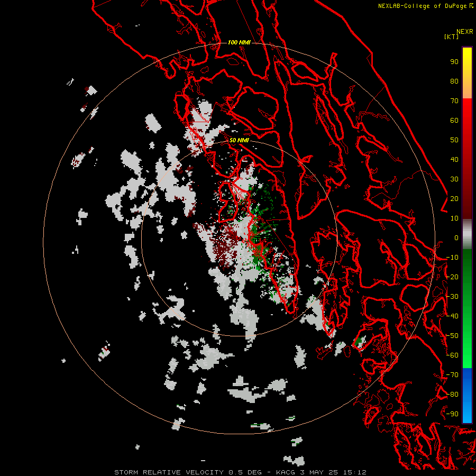Click the "-60" scale value
The image size is (476, 476).
tap(452, 355)
